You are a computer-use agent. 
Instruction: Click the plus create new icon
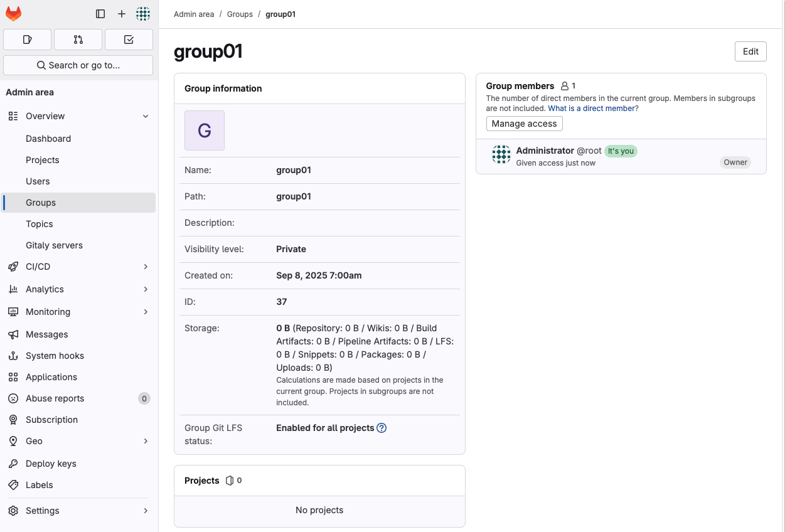click(x=122, y=14)
